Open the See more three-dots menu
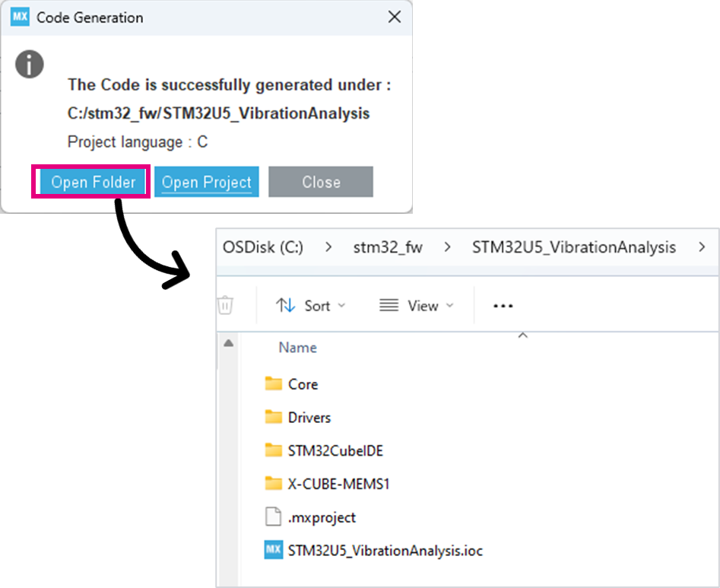This screenshot has height=588, width=720. (x=503, y=306)
